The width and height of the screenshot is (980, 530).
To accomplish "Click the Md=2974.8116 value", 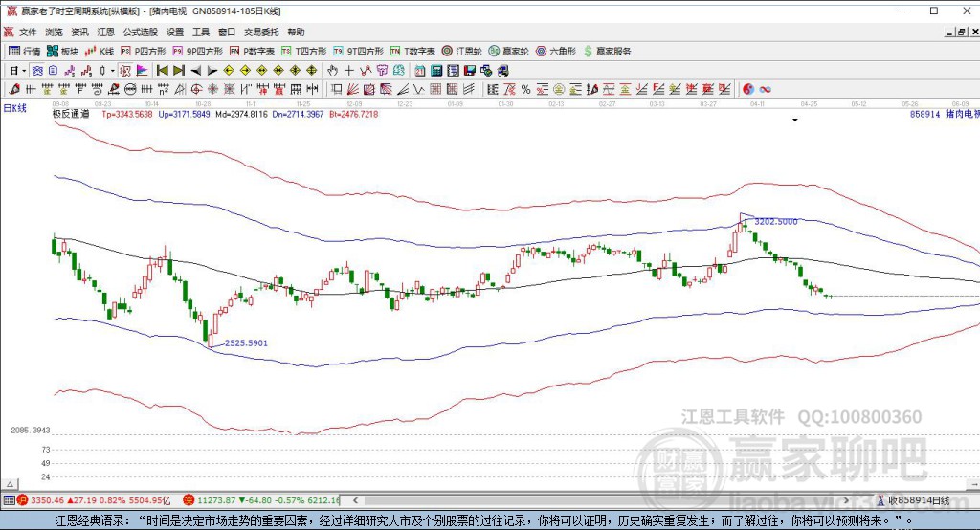I will coord(241,114).
